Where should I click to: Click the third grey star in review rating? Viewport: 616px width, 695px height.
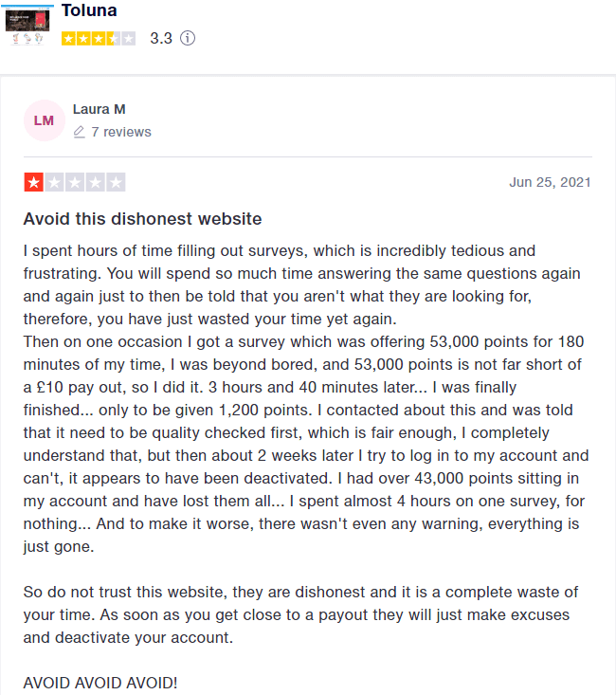[x=75, y=182]
